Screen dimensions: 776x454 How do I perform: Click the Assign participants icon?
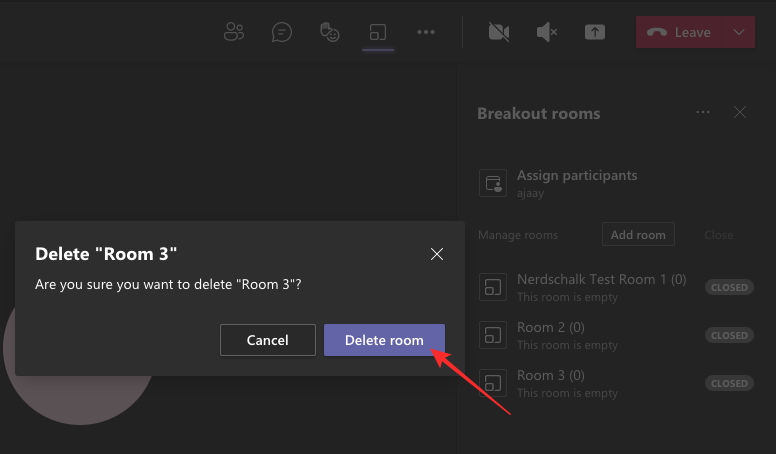(492, 183)
